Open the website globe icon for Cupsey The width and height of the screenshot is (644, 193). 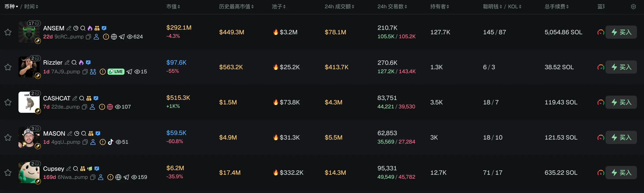(x=118, y=177)
